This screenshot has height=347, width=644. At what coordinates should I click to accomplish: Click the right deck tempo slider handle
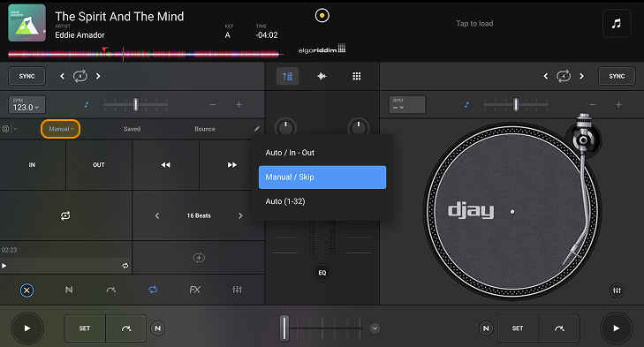pos(516,105)
